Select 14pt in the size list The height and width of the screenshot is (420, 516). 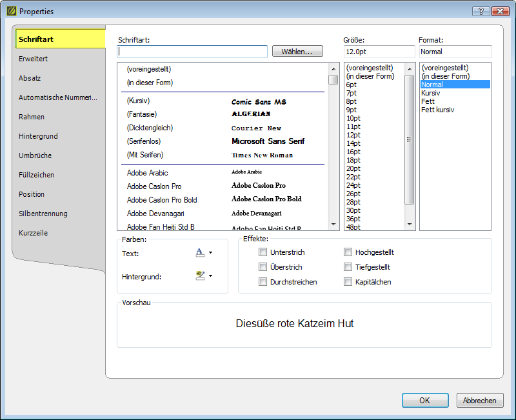[x=353, y=143]
